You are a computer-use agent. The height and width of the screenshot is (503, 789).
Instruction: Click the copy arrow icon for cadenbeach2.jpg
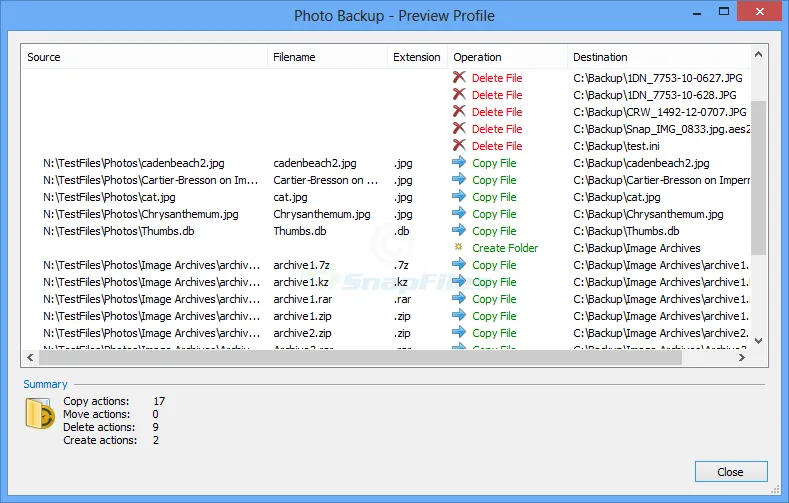(459, 162)
